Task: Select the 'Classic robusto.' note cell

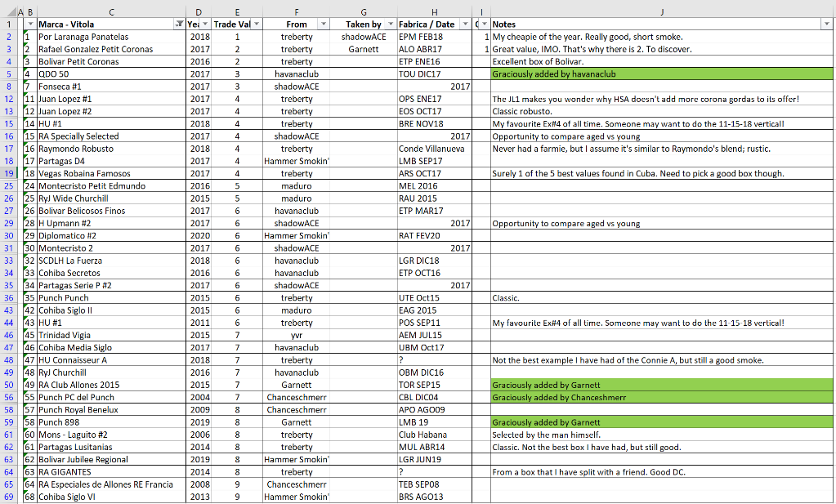Action: pyautogui.click(x=662, y=111)
